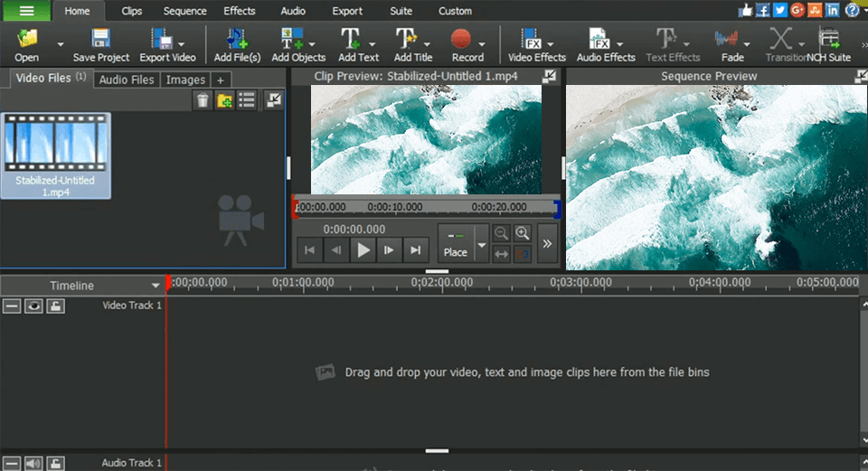Expand the Add Text dropdown arrow
Viewport: 868px width, 471px height.
coord(372,44)
